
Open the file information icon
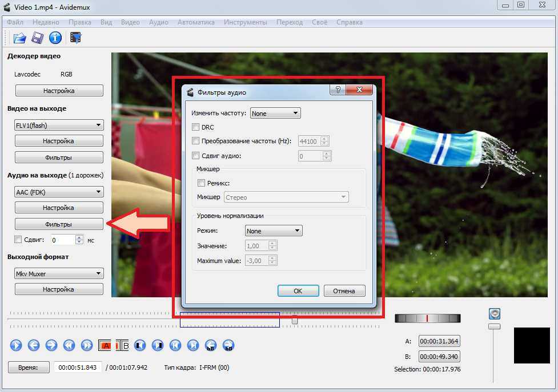[x=55, y=38]
